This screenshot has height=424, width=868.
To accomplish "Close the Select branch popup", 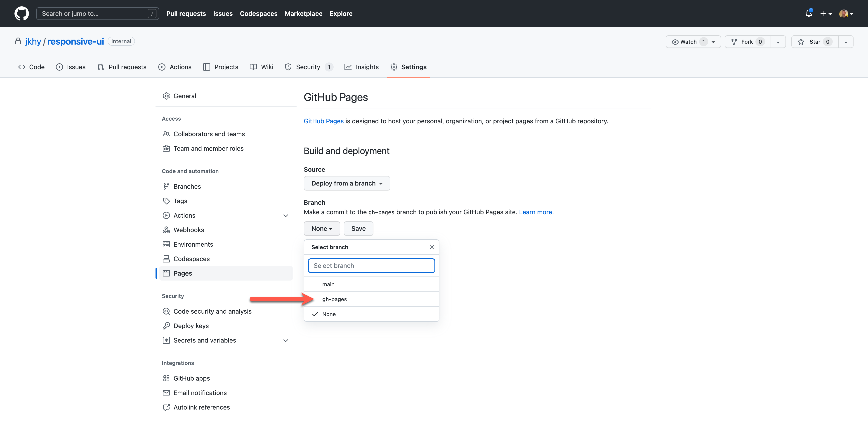I will pos(431,247).
